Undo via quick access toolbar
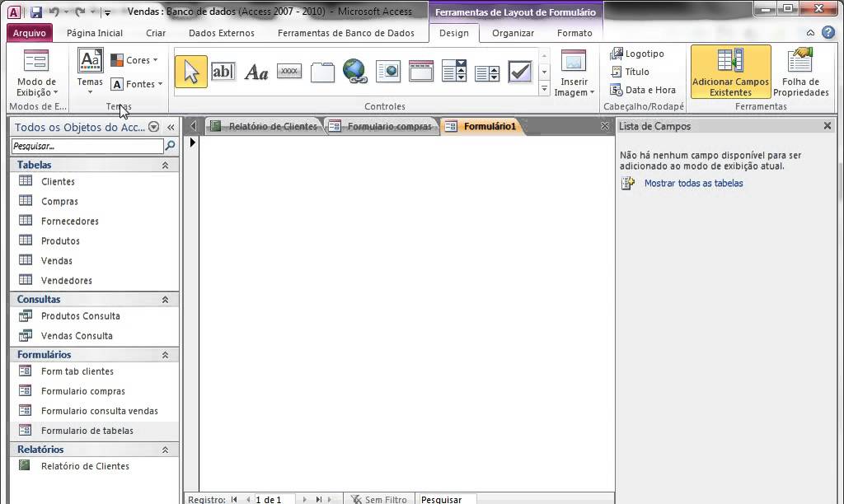This screenshot has height=504, width=844. point(54,12)
